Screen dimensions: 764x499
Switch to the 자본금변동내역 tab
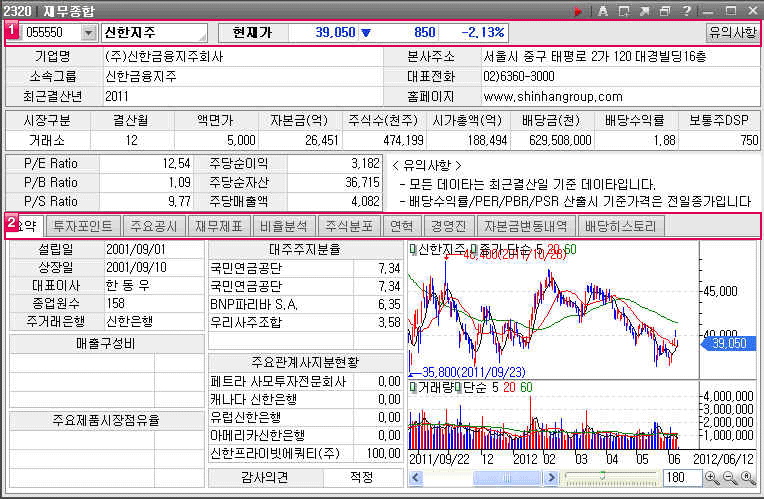click(x=526, y=226)
